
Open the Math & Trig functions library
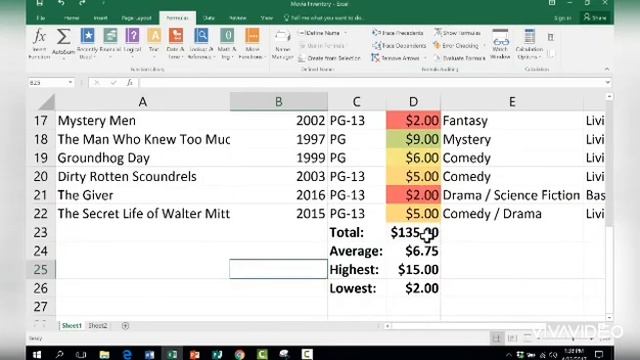point(227,43)
